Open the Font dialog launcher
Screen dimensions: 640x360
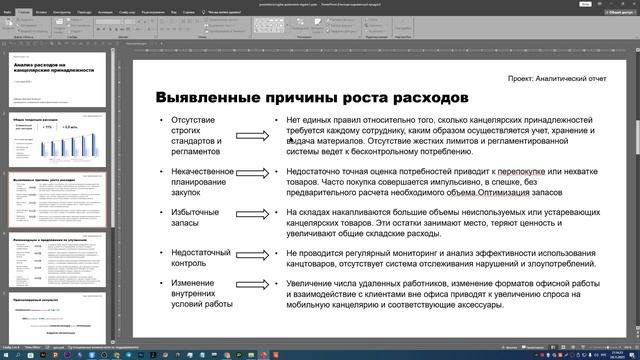click(155, 37)
